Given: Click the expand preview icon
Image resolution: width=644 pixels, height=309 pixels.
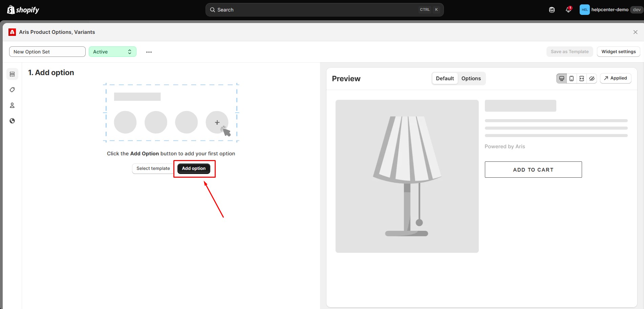Looking at the screenshot, I should click(x=582, y=79).
